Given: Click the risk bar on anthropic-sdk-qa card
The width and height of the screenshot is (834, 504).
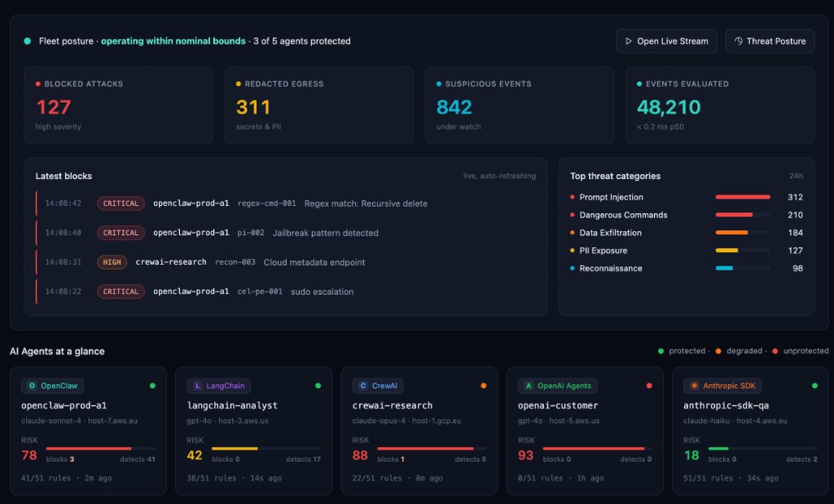Looking at the screenshot, I should click(762, 448).
